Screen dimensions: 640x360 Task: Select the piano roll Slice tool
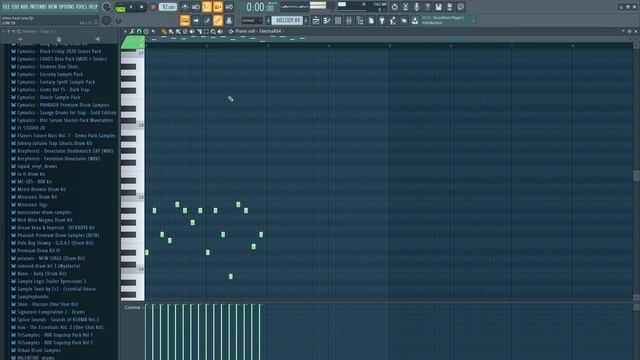199,31
